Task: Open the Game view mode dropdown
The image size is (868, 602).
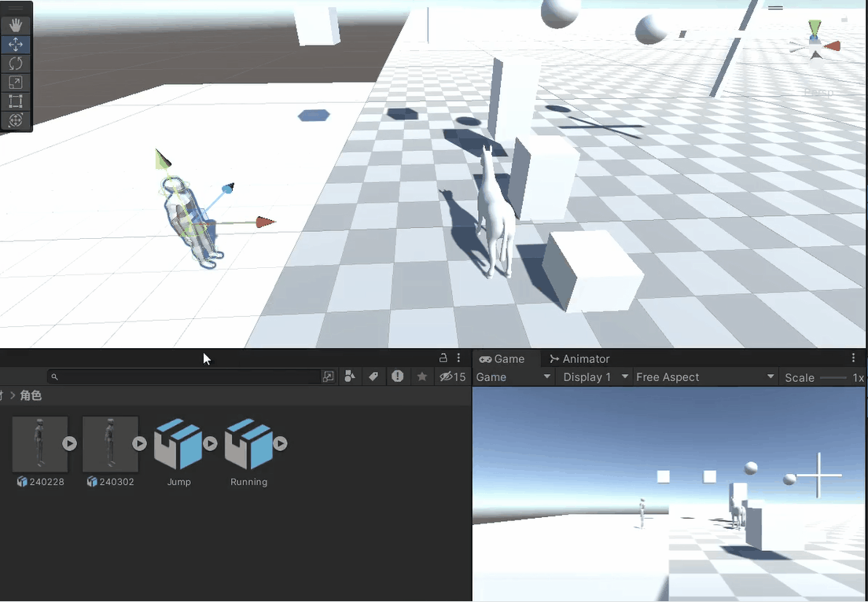Action: coord(513,377)
